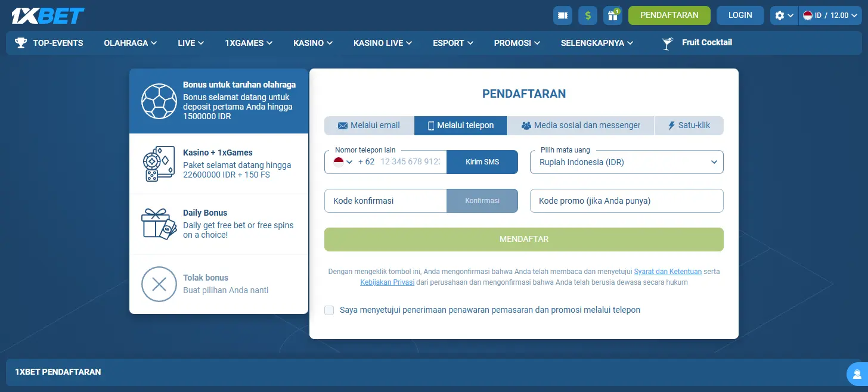Expand the phone country code dropdown

coord(343,162)
